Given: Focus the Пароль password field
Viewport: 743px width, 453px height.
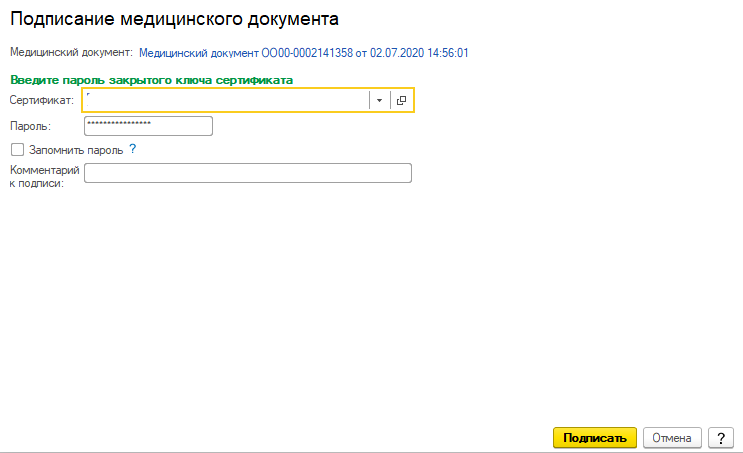Looking at the screenshot, I should (149, 125).
